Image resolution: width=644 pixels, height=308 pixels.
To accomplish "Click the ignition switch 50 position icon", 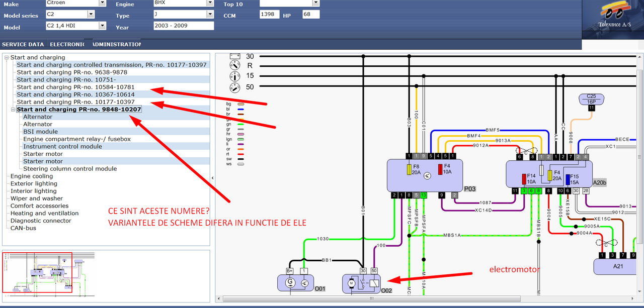I will (234, 87).
